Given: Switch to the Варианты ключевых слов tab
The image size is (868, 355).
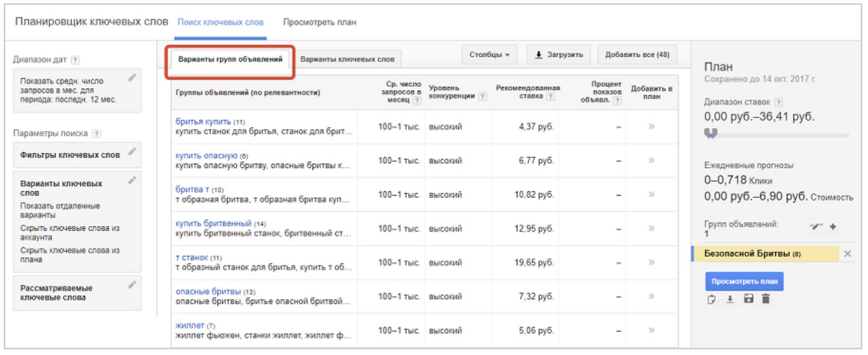Looking at the screenshot, I should click(x=347, y=60).
